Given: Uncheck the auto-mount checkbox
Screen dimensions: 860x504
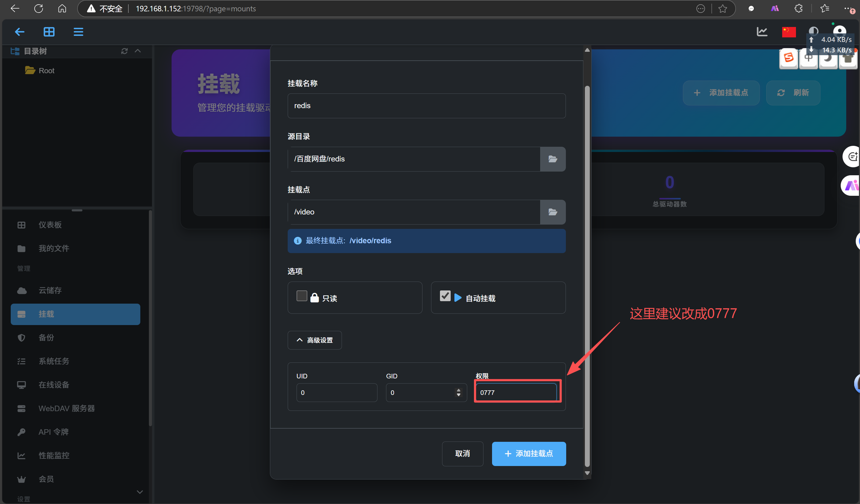Looking at the screenshot, I should [x=445, y=296].
